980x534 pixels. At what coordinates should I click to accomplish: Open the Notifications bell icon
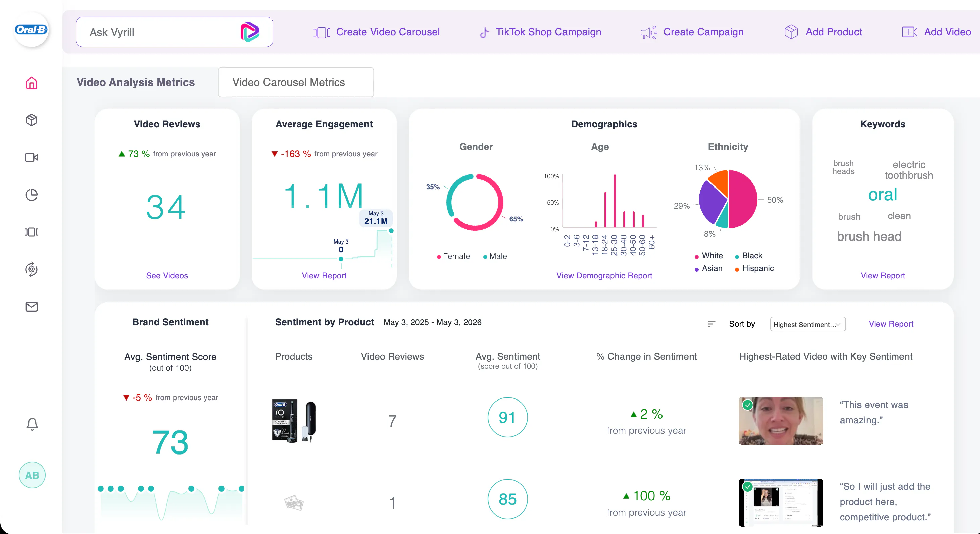click(x=32, y=424)
